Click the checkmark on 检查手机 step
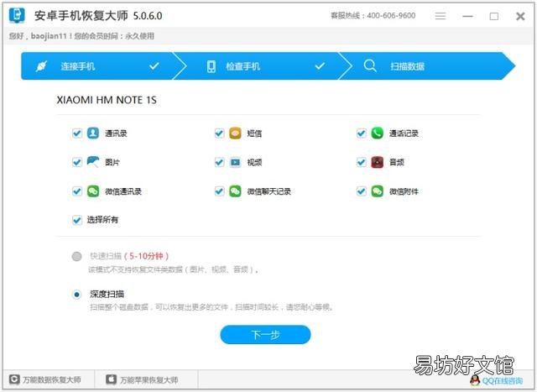Viewport: 537px width, 392px height. point(320,65)
